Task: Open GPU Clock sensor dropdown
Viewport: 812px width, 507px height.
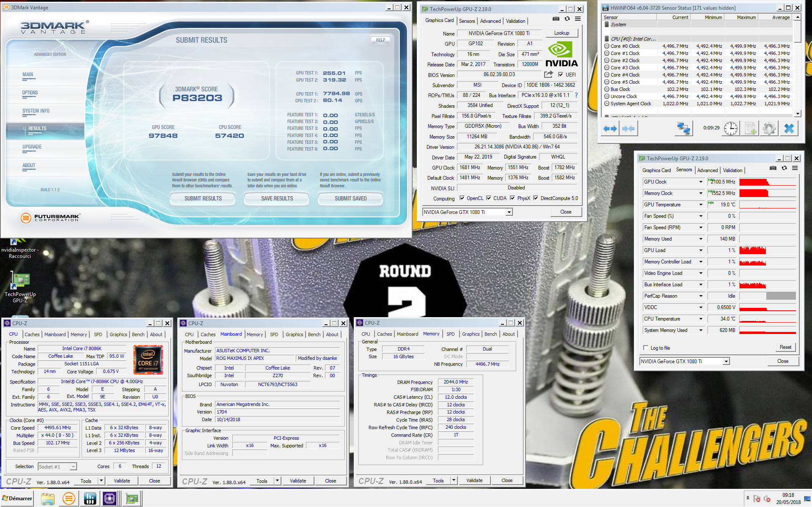Action: 701,182
